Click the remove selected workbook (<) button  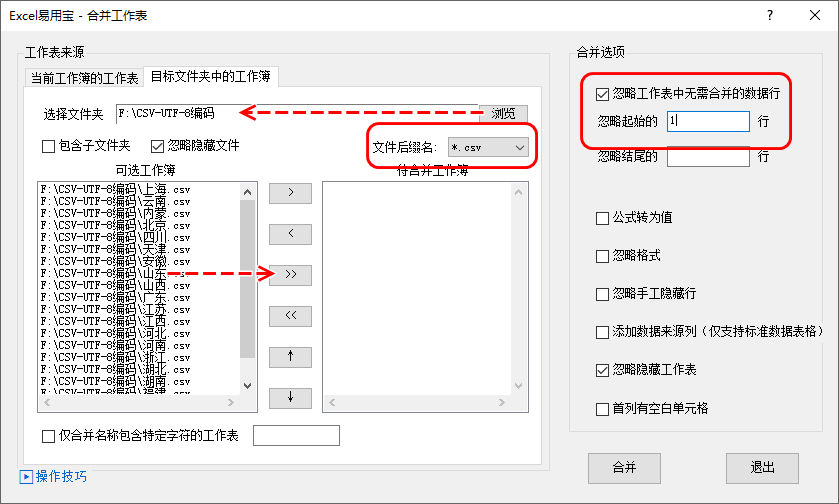tap(290, 234)
